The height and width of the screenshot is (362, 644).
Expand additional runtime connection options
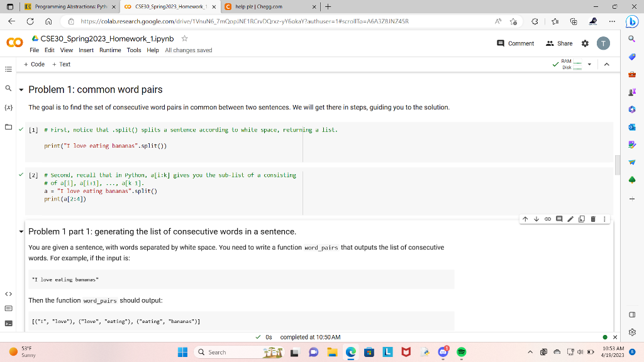[589, 63]
